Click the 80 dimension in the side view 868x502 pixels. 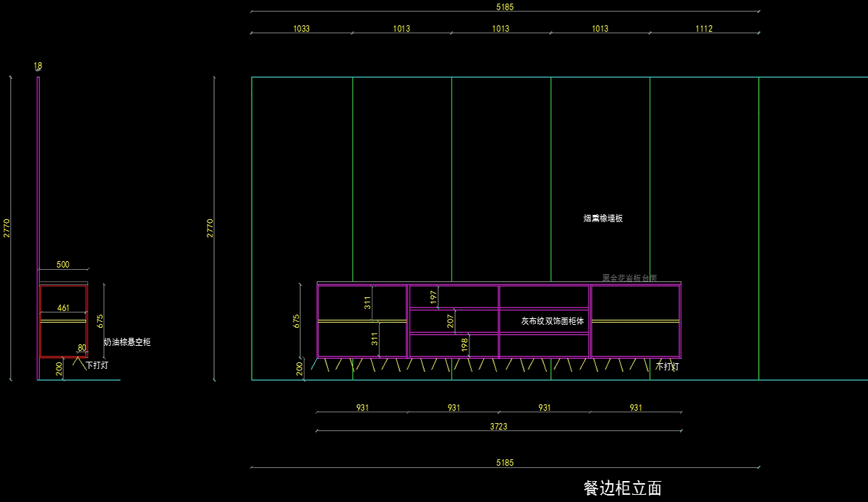point(82,348)
